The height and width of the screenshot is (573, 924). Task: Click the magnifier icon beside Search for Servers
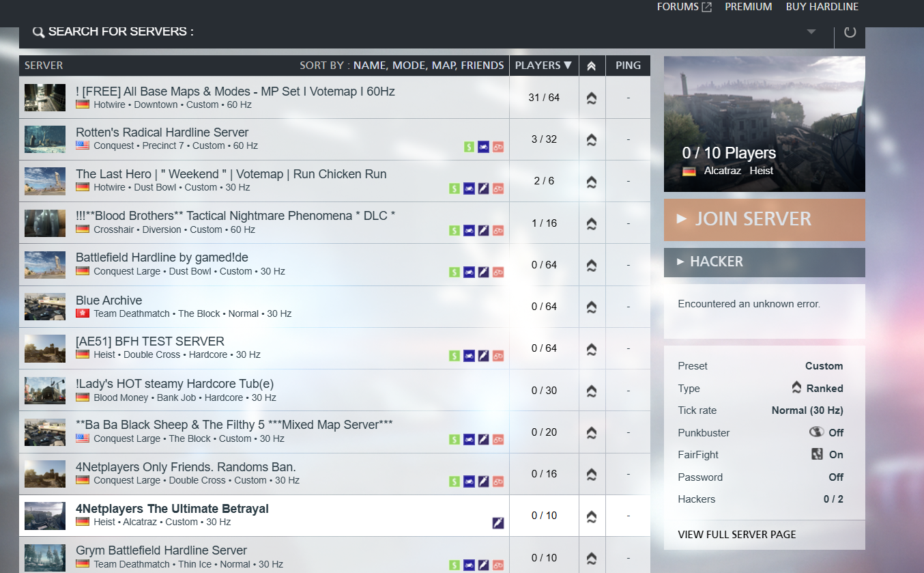click(38, 32)
